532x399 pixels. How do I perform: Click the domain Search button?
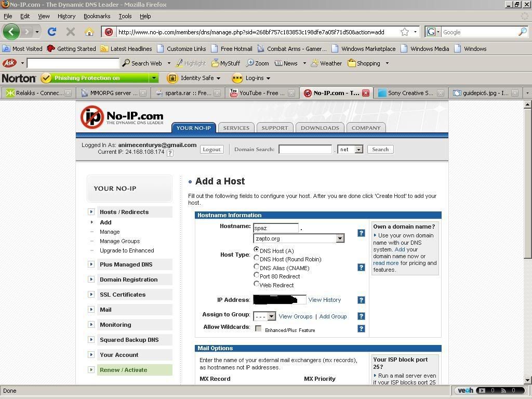pyautogui.click(x=380, y=149)
